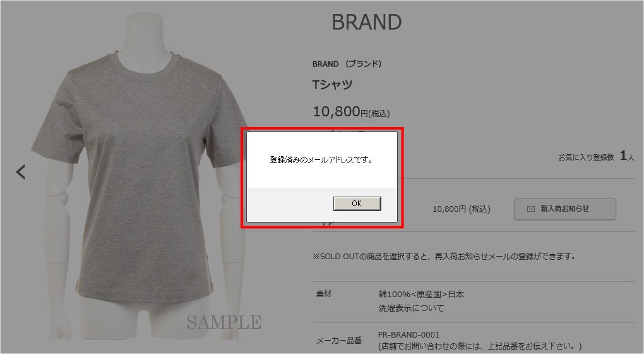Click envelope icon in 新入荷お知らせ button

click(x=530, y=209)
